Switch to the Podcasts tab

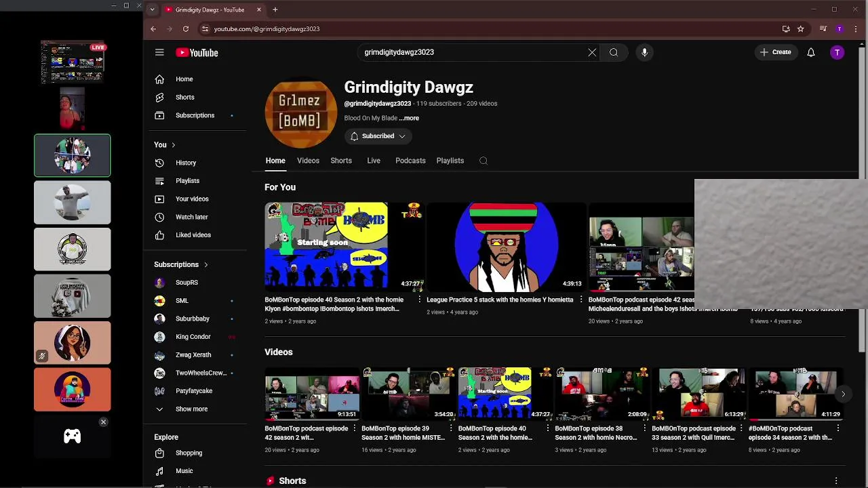(x=410, y=161)
